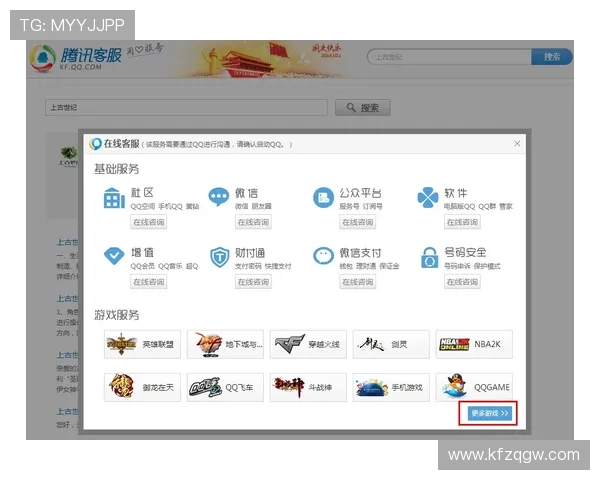Focus the main 上古世纪 search box
This screenshot has height=480, width=600.
186,108
